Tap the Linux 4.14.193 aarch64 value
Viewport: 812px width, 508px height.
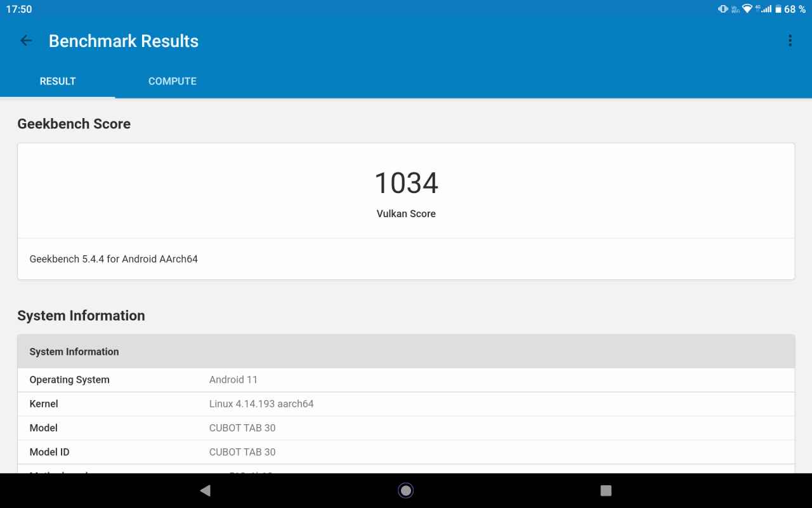(261, 404)
